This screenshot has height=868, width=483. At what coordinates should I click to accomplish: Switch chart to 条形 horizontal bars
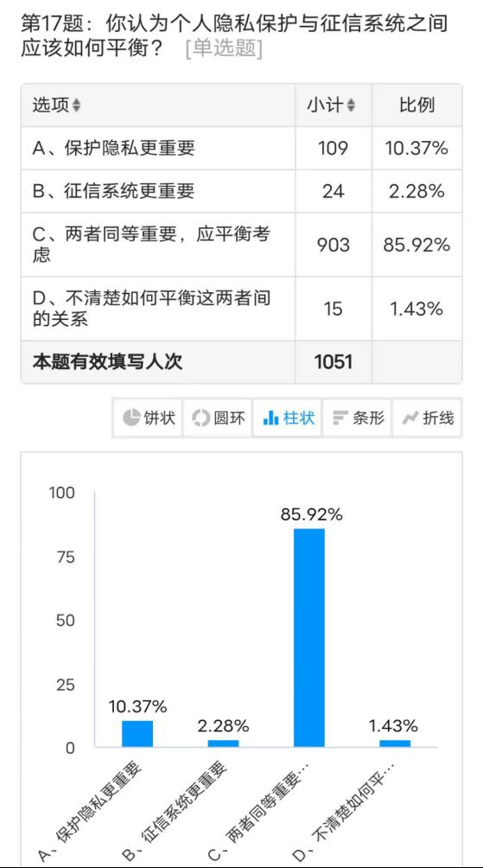pyautogui.click(x=357, y=418)
